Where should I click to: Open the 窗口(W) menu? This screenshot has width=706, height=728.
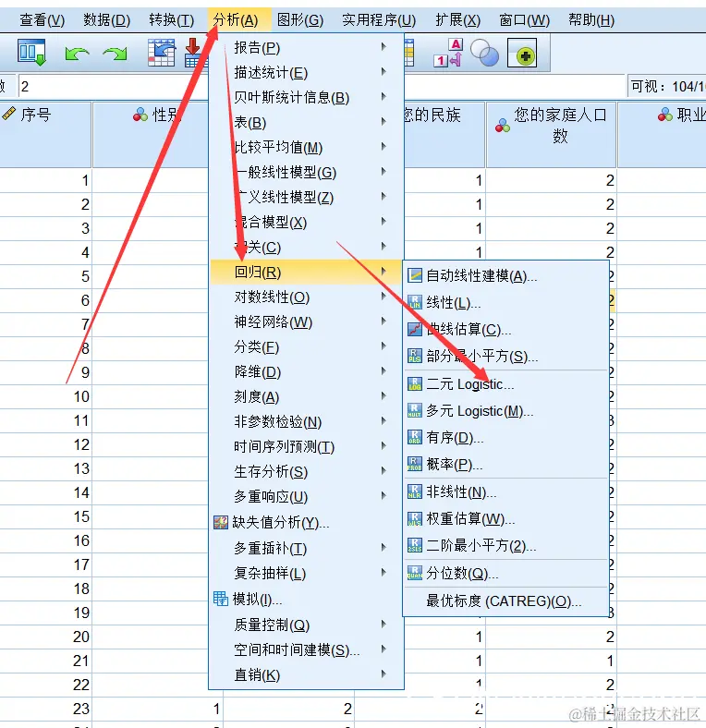[524, 20]
